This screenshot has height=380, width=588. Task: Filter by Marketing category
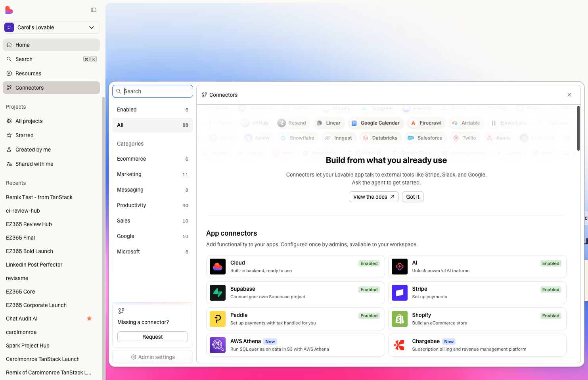(x=153, y=174)
